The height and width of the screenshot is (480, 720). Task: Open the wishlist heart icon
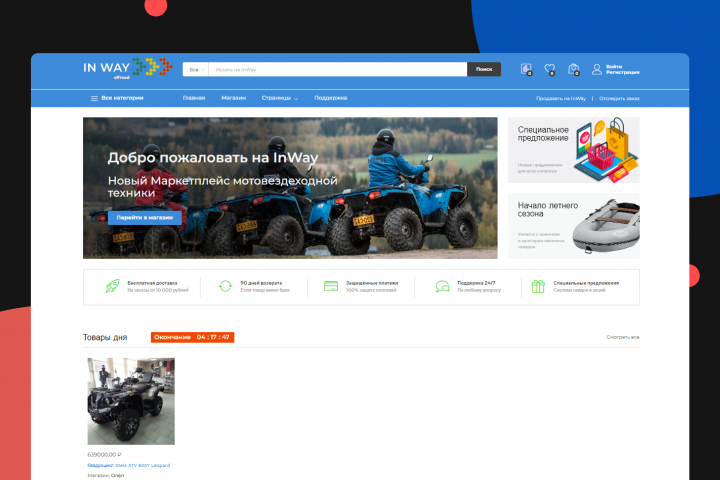pos(550,69)
